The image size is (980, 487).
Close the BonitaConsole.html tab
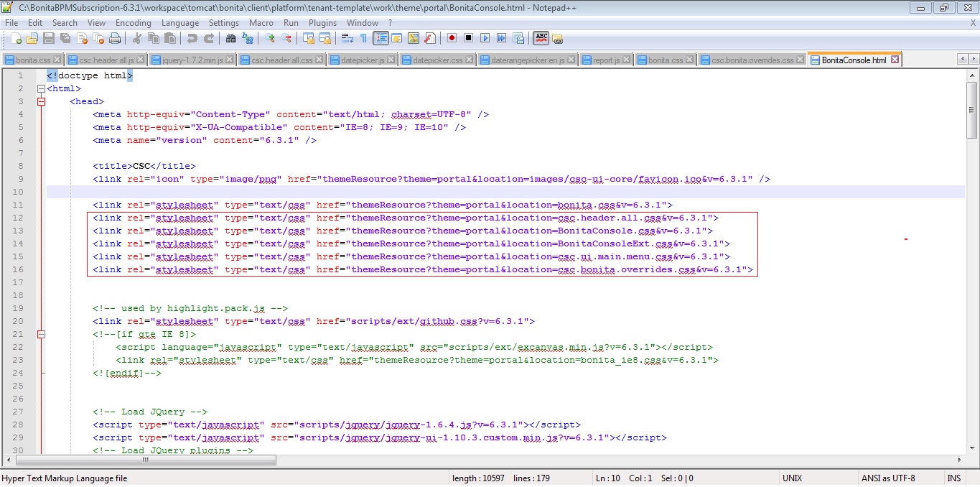point(895,60)
